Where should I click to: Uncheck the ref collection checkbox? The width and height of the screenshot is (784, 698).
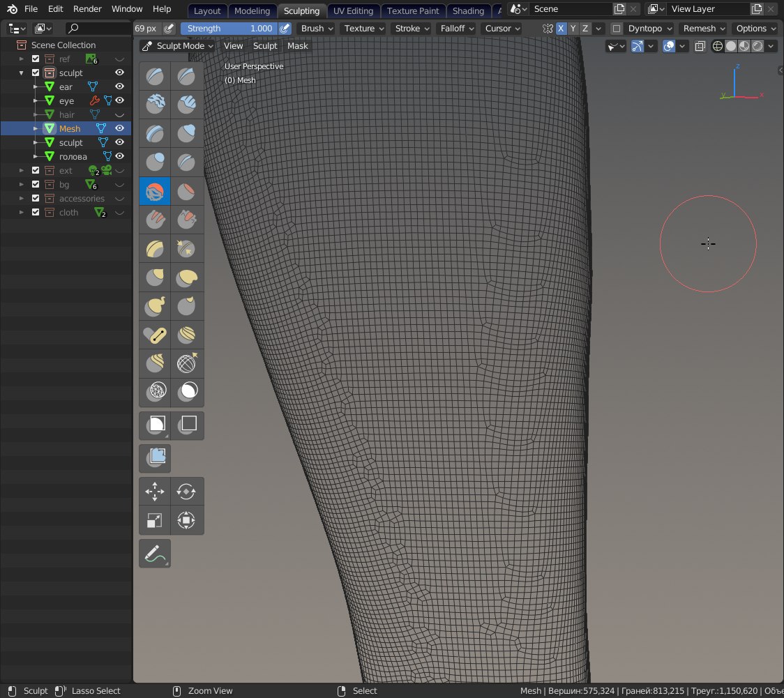tap(36, 59)
